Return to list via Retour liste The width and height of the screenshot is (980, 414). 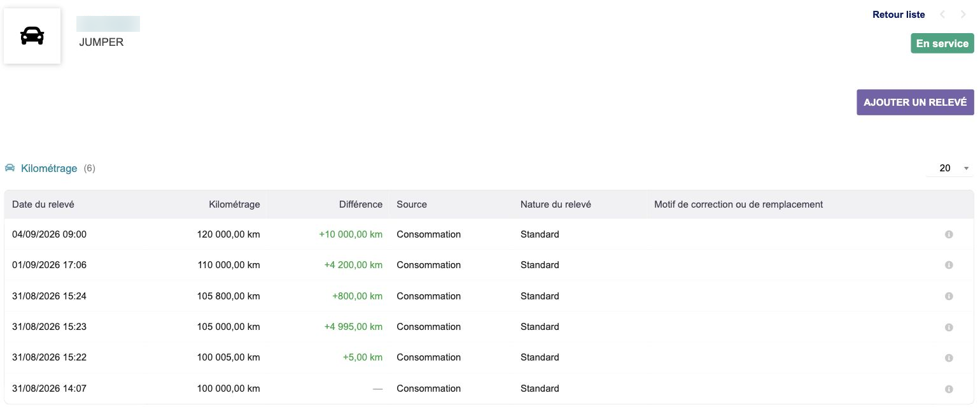[899, 15]
